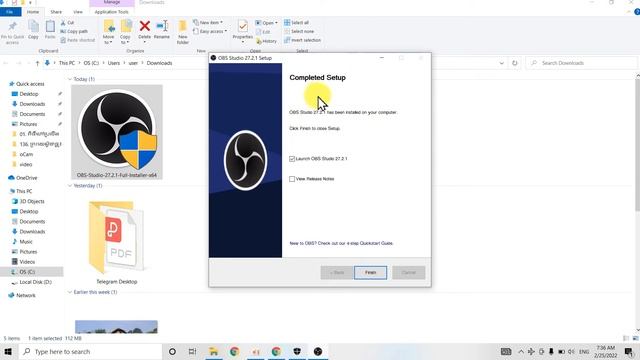Open the Easy access dropdown
Image resolution: width=640 pixels, height=360 pixels.
(210, 31)
